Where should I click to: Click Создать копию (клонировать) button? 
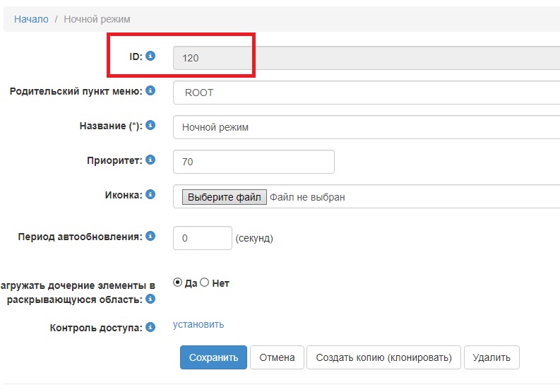click(383, 357)
